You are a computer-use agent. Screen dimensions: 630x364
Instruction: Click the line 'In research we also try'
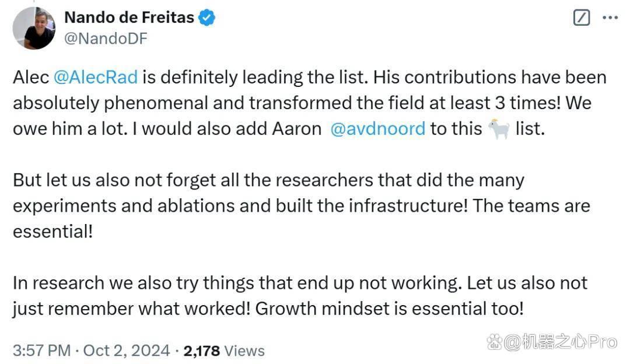[300, 283]
